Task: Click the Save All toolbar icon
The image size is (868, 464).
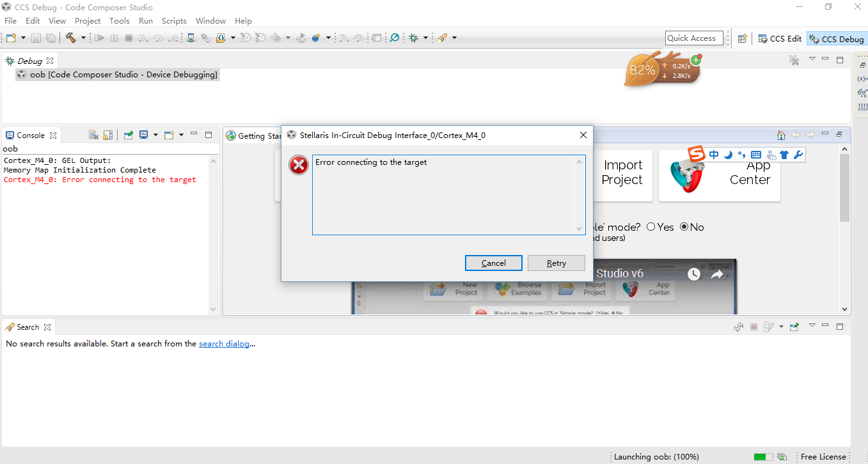Action: tap(51, 38)
